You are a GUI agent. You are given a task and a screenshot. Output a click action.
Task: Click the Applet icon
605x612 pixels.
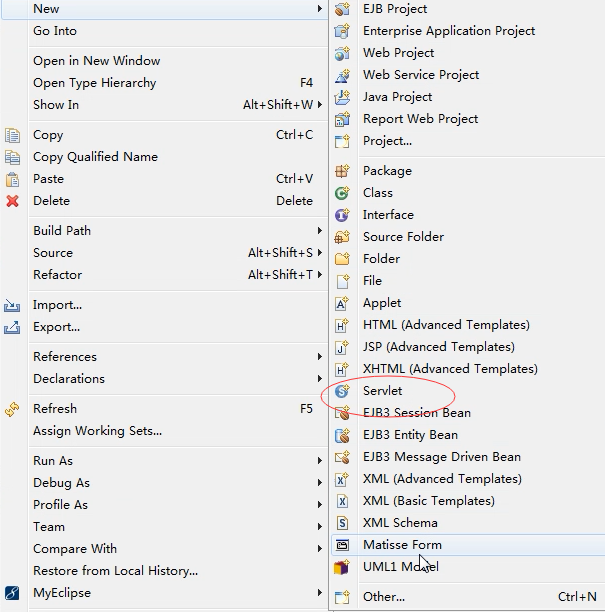coord(342,303)
